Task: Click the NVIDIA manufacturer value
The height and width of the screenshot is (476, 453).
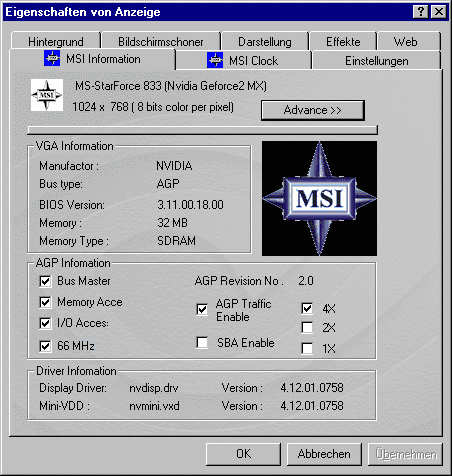Action: point(174,166)
